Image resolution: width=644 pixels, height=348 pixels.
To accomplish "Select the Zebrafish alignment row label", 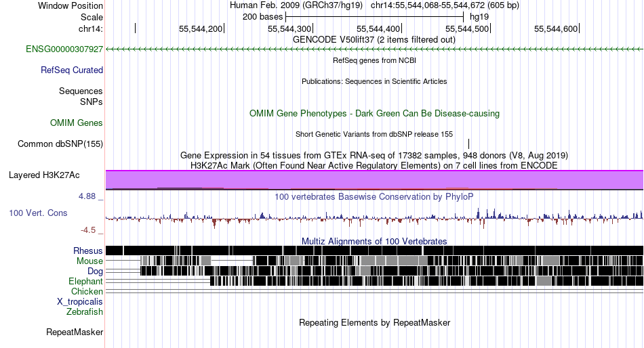I will [85, 312].
